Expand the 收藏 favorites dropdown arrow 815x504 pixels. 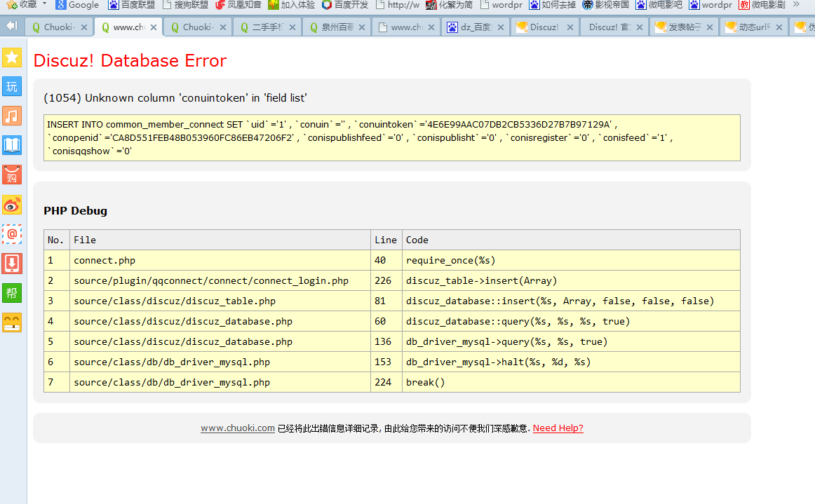tap(45, 4)
